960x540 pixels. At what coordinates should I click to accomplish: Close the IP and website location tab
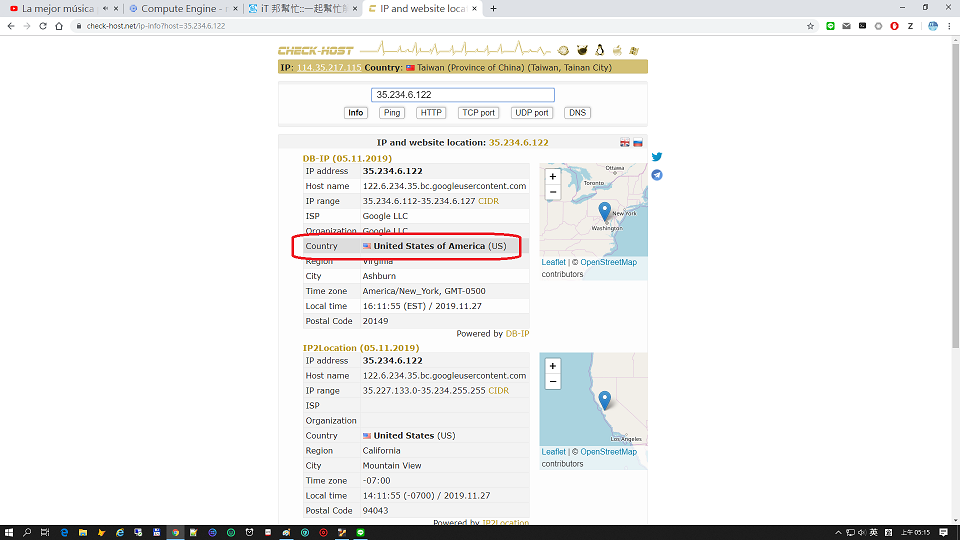coord(474,9)
